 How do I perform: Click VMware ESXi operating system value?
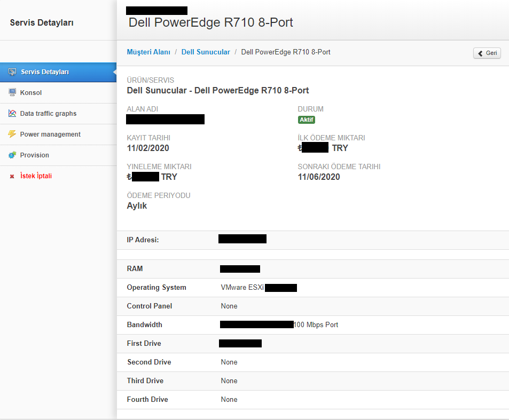tap(242, 287)
